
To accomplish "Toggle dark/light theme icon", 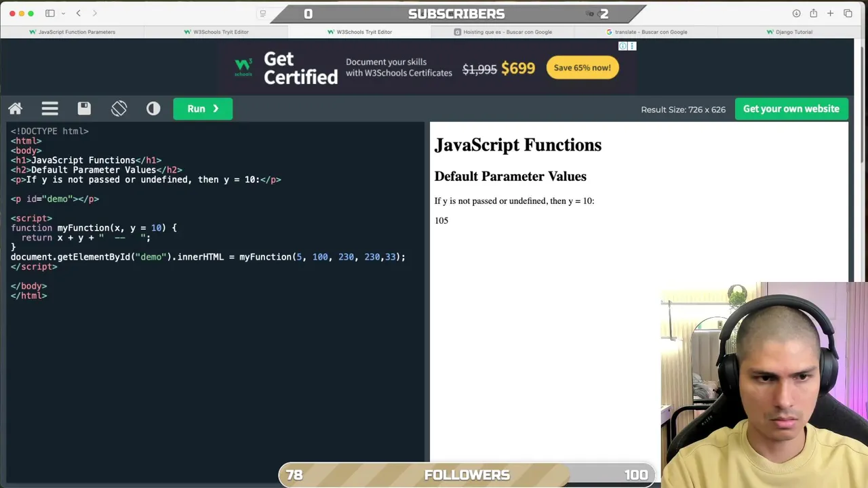I will [153, 108].
